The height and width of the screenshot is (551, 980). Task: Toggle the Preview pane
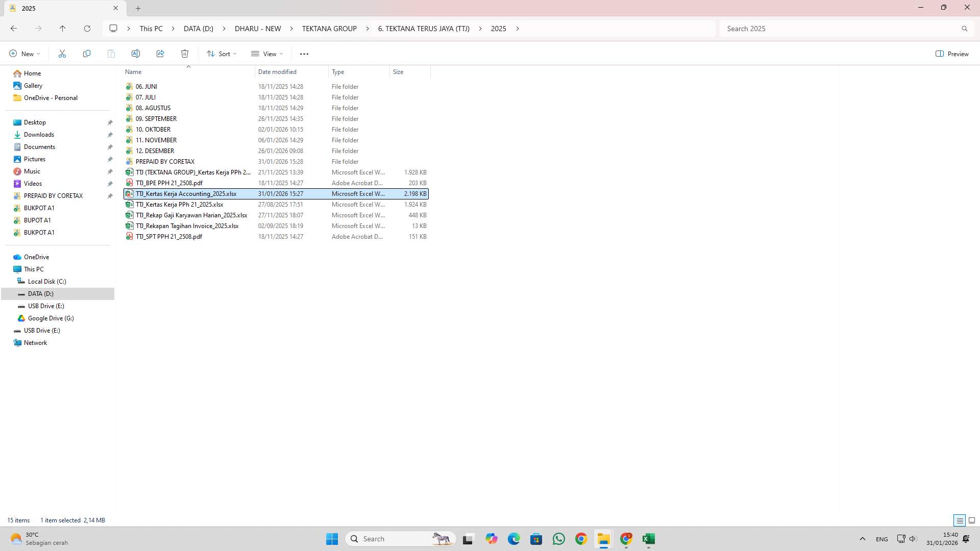[952, 54]
